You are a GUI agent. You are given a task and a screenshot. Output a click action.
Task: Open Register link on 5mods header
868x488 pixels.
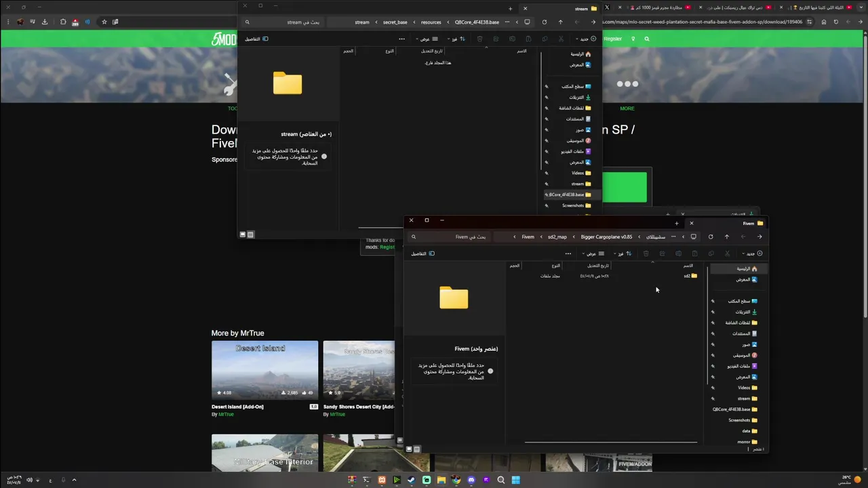[612, 39]
